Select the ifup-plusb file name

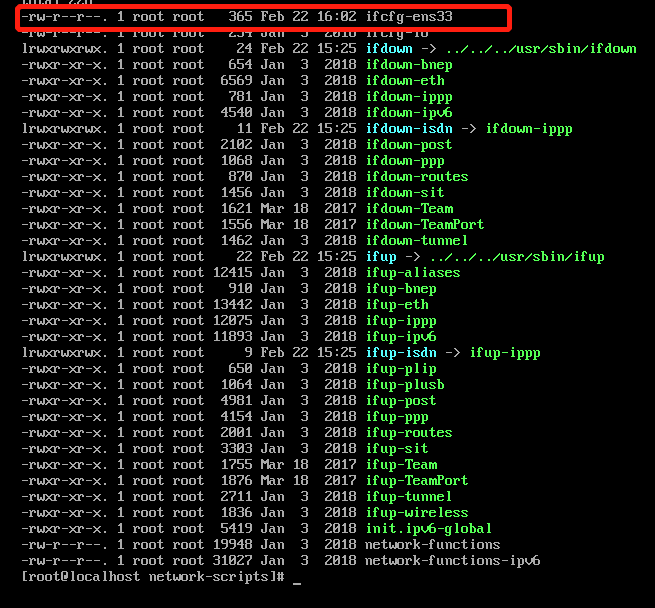[405, 385]
